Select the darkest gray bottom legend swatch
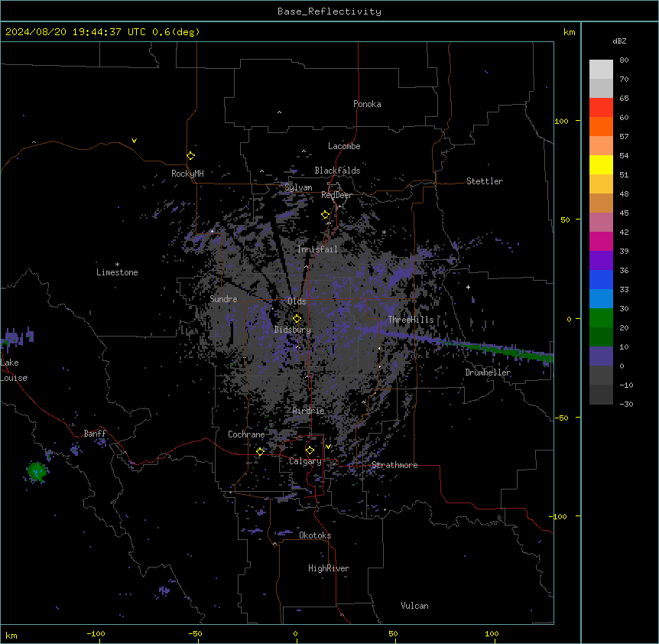 tap(601, 395)
